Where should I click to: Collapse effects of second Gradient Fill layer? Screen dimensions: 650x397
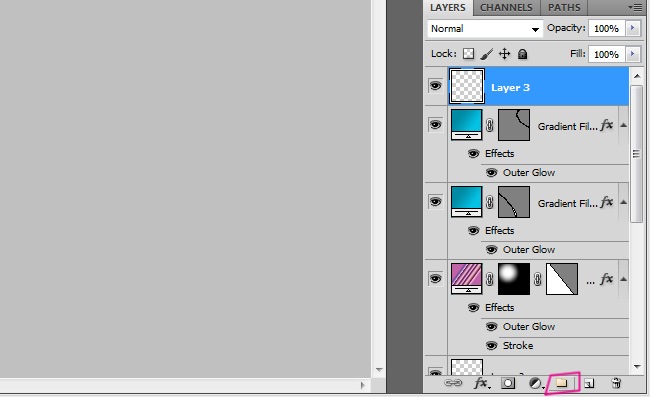pyautogui.click(x=623, y=202)
